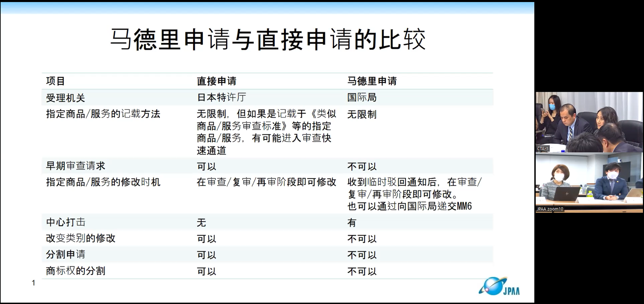
Task: Click the CTA-1 participant name label
Action: 542,149
